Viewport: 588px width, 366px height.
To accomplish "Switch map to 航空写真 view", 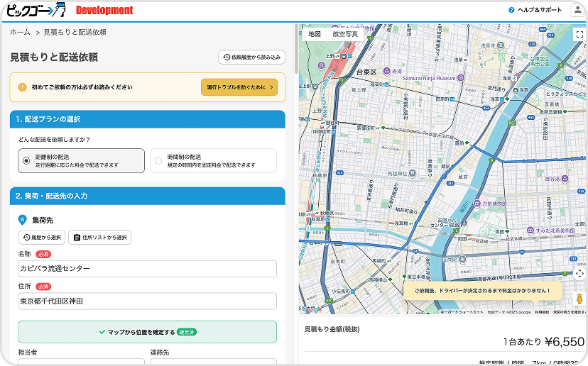I will pos(345,34).
